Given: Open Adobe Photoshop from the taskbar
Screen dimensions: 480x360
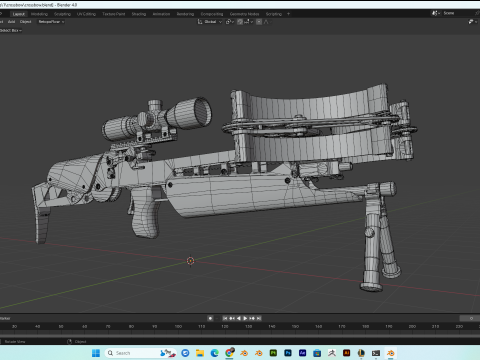Looking at the screenshot, I should tap(288, 353).
